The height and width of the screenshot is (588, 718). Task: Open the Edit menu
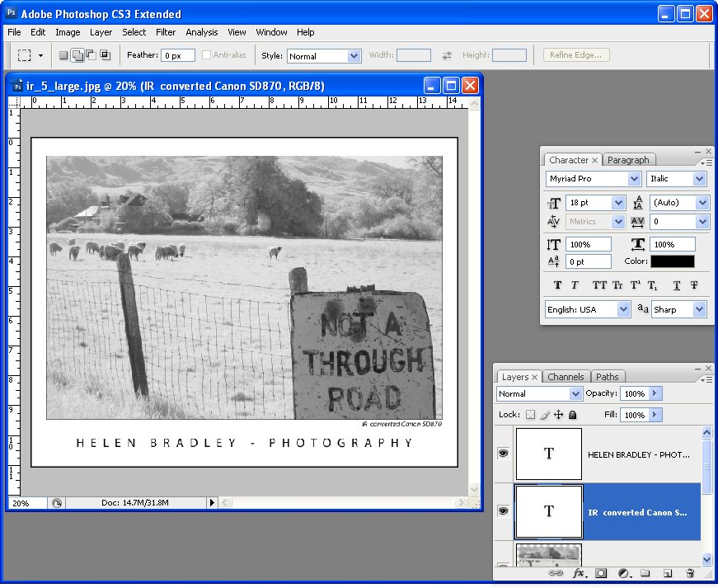point(38,32)
